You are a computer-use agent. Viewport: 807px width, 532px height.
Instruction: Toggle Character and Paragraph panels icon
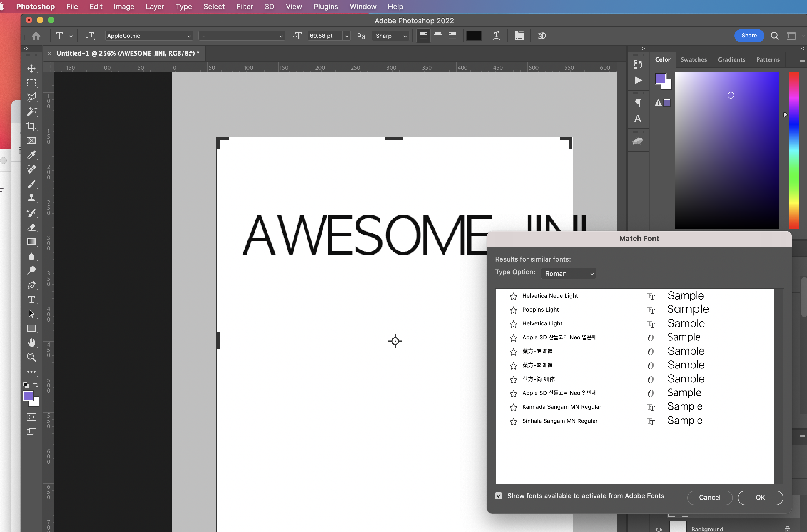pyautogui.click(x=519, y=36)
